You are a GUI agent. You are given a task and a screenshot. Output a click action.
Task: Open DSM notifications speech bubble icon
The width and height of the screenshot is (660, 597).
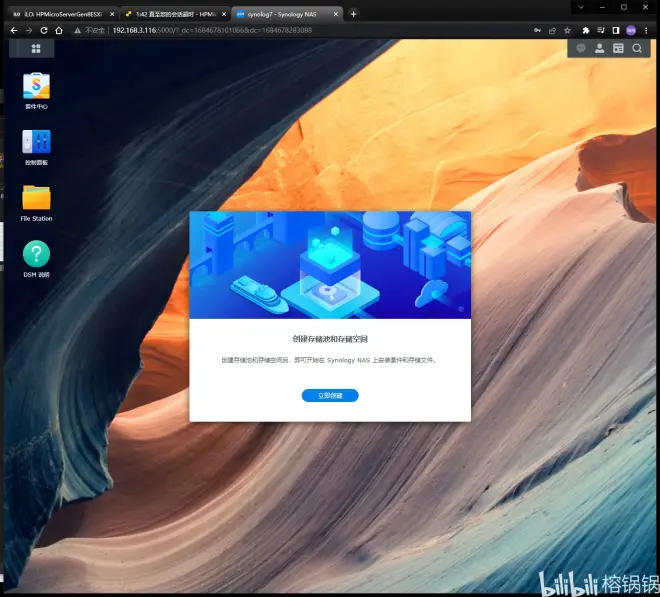click(581, 48)
